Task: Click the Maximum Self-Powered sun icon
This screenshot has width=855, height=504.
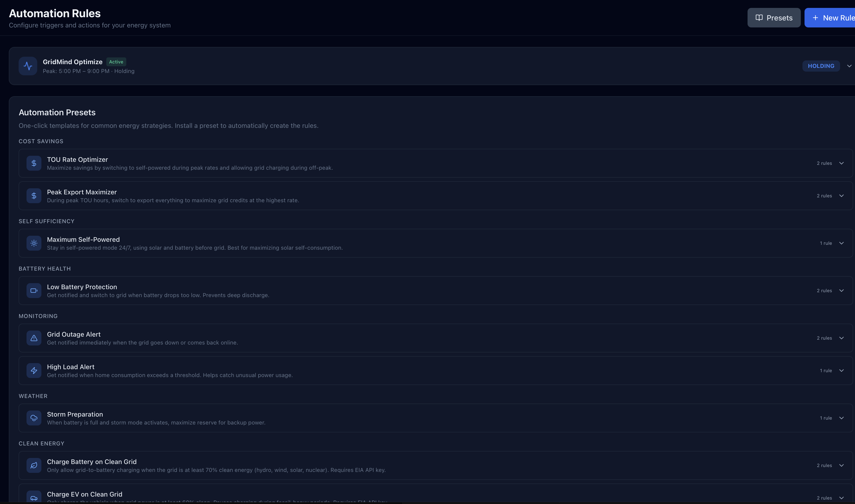Action: [34, 243]
